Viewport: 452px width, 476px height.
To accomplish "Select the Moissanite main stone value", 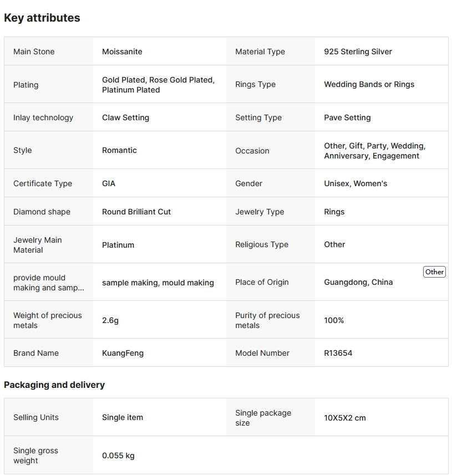I will pyautogui.click(x=122, y=52).
